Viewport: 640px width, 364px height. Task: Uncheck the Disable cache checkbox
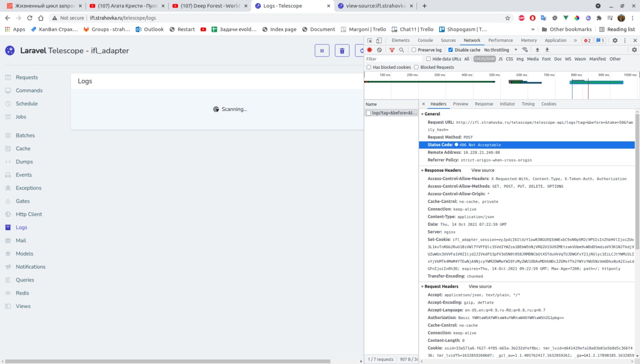click(x=450, y=50)
